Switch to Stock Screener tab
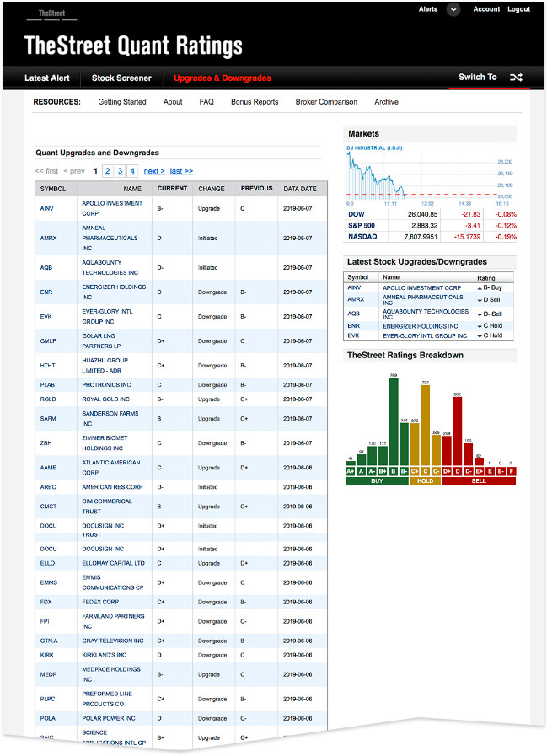 point(121,78)
